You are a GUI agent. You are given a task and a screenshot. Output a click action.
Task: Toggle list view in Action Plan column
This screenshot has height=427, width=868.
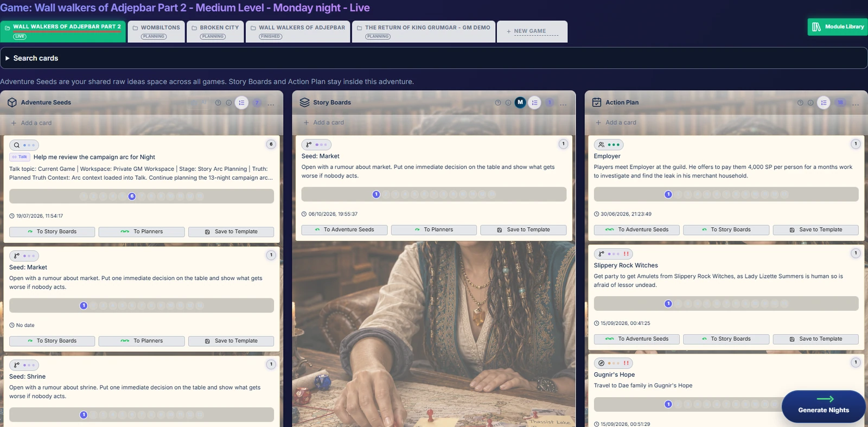point(824,103)
